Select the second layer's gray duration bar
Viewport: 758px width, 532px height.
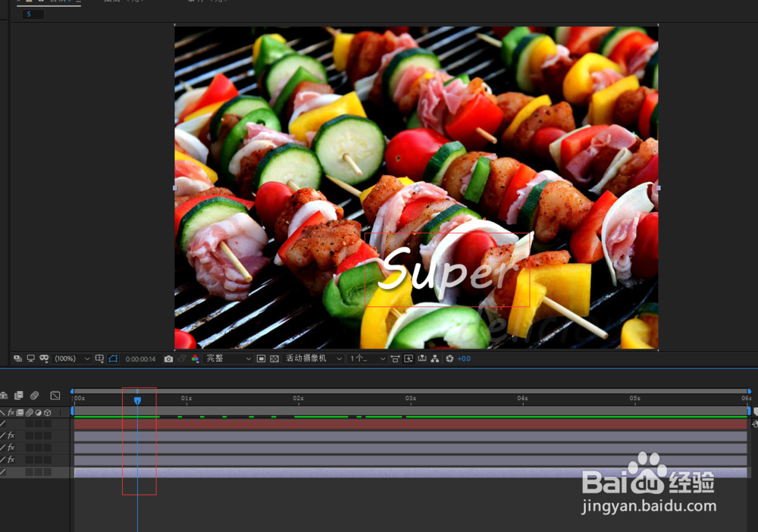click(x=410, y=436)
